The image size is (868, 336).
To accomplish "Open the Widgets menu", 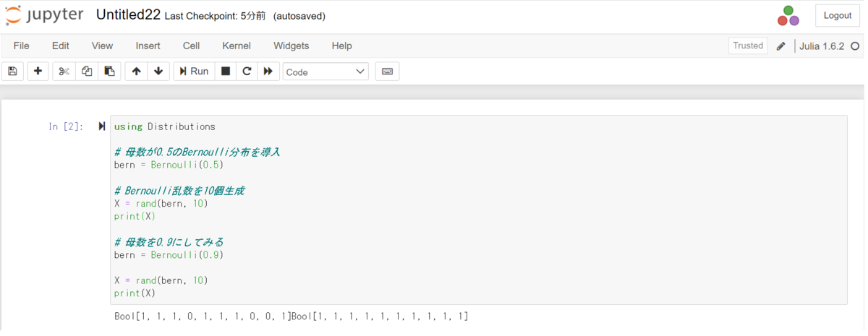I will 292,46.
